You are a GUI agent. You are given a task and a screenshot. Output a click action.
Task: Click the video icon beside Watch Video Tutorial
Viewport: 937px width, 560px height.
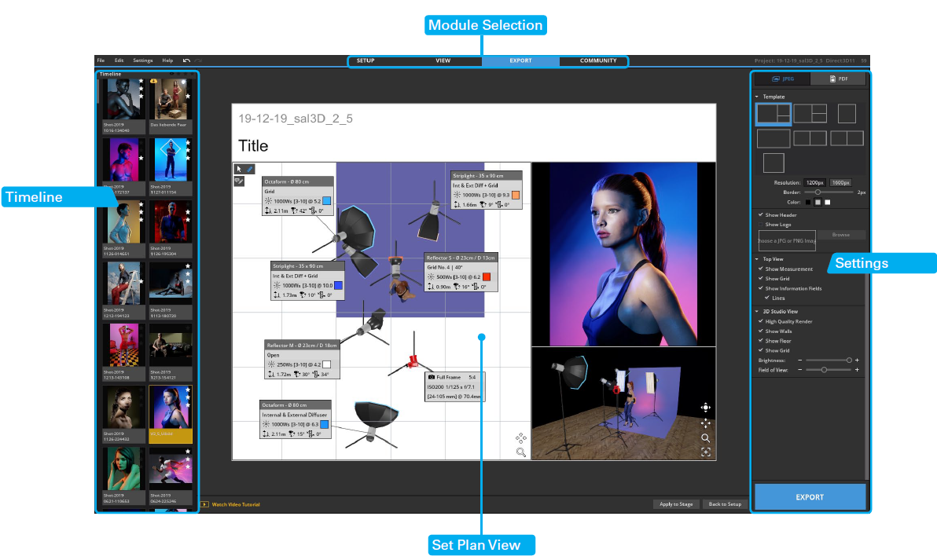[204, 504]
